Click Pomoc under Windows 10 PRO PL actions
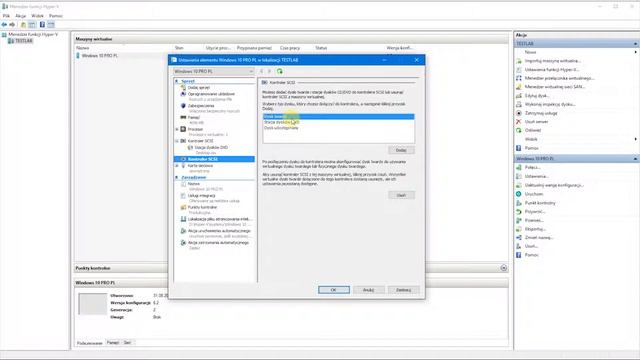 click(531, 255)
